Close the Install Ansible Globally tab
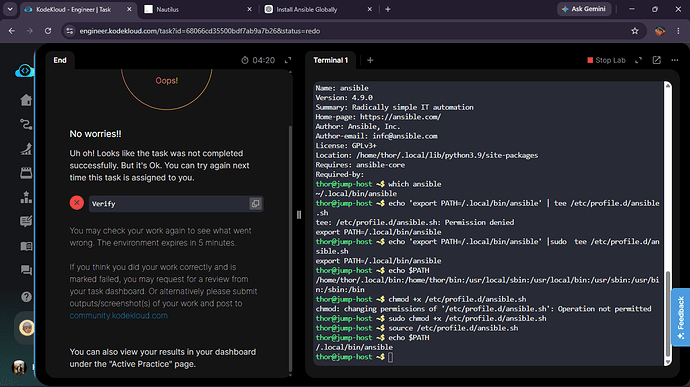The image size is (690, 387). tap(370, 9)
